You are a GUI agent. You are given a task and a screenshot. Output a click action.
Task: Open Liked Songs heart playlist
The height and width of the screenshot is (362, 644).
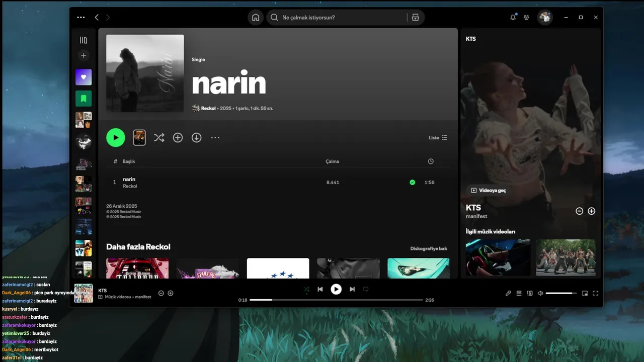point(84,77)
